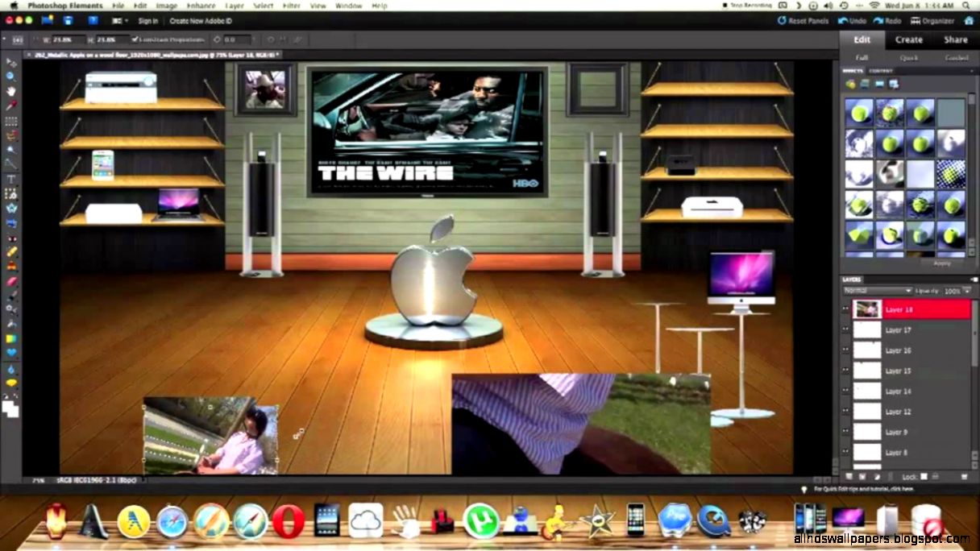The image size is (980, 551).
Task: Toggle visibility of Layer 9
Action: coord(846,433)
